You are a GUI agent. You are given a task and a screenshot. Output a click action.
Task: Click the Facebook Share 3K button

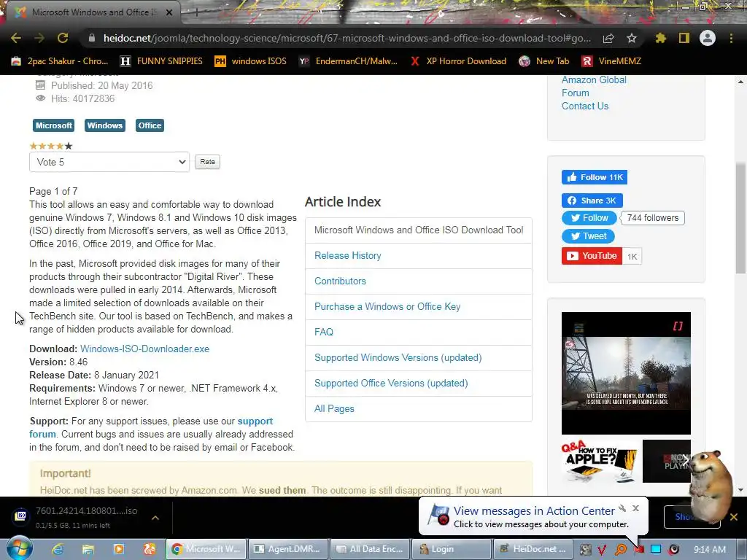coord(592,201)
